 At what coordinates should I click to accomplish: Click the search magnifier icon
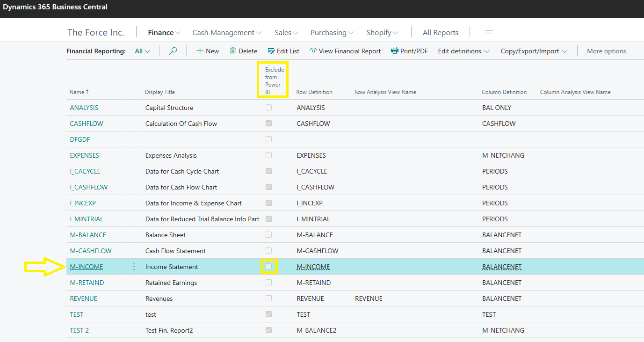click(x=173, y=51)
